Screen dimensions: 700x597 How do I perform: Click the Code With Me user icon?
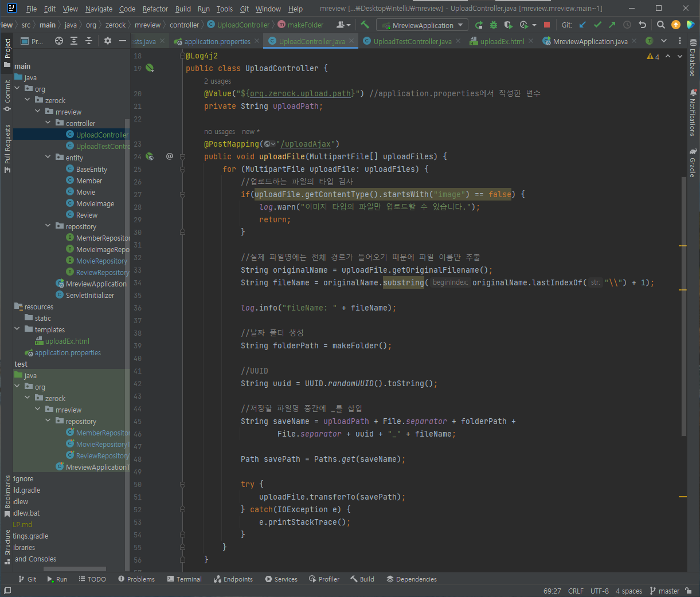(x=343, y=25)
